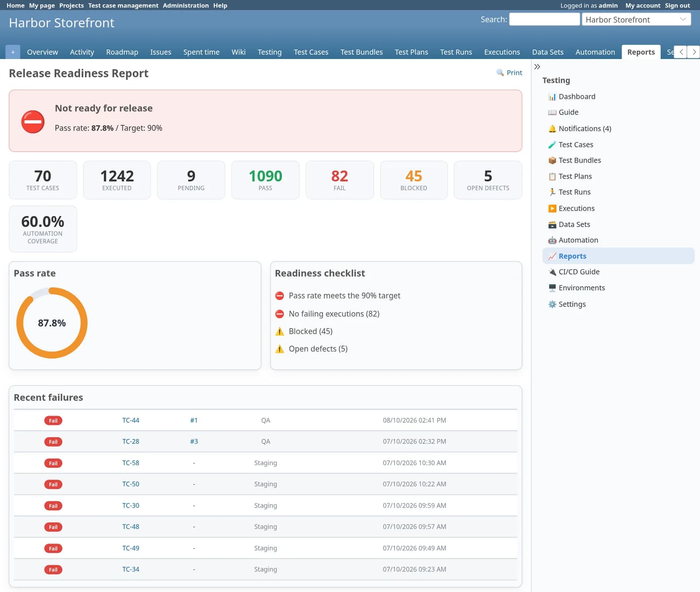Click the 45 BLOCKED stat card
Image resolution: width=700 pixels, height=592 pixels.
pos(413,180)
